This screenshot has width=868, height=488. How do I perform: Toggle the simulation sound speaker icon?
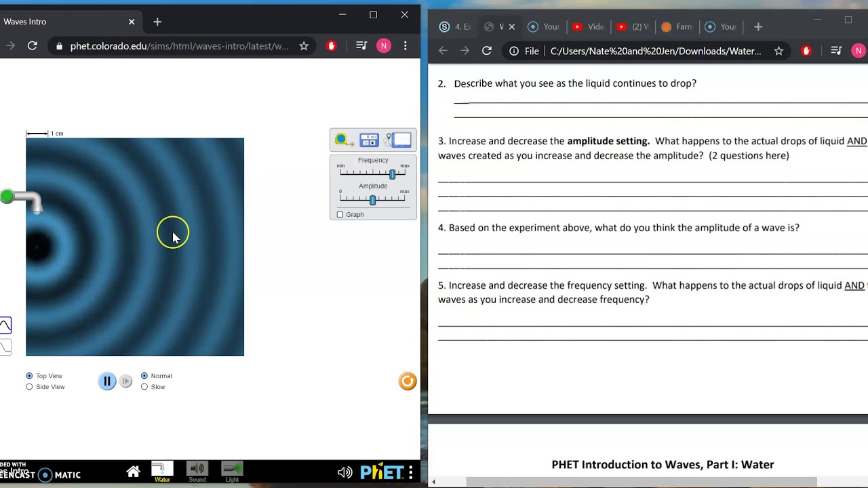[344, 472]
